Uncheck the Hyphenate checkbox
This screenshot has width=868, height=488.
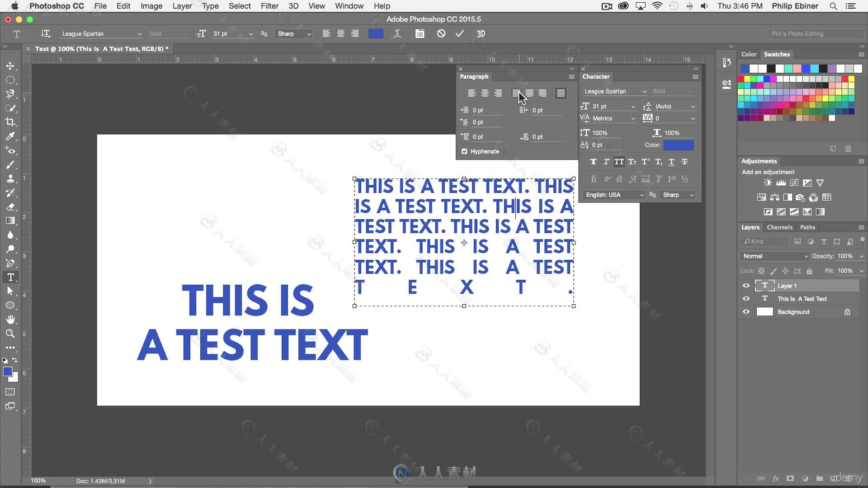tap(464, 151)
